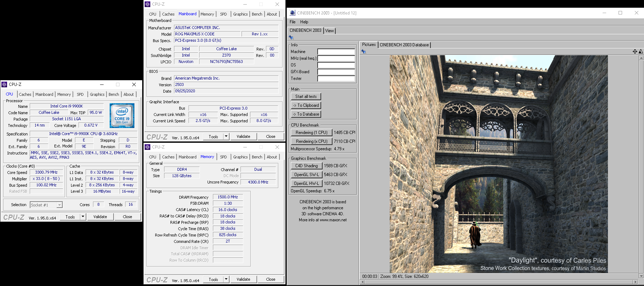Run the Rendering (x CPU) benchmark
The width and height of the screenshot is (644, 286).
[312, 141]
